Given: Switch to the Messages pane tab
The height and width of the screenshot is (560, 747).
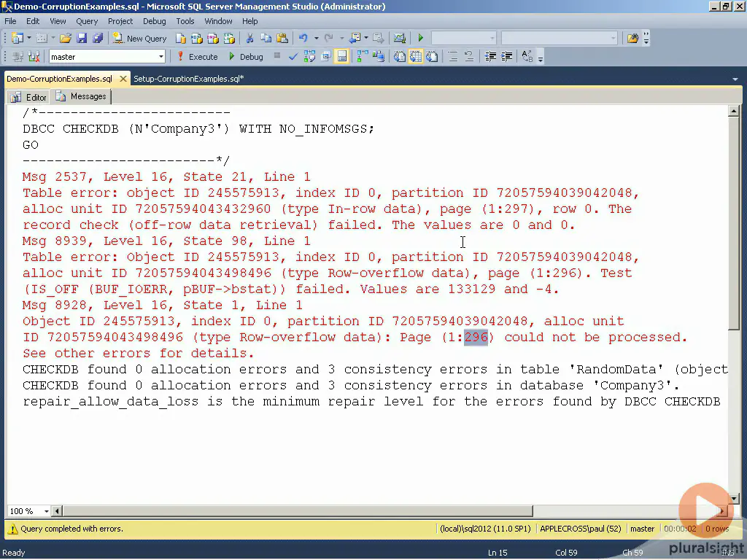Looking at the screenshot, I should [x=82, y=97].
